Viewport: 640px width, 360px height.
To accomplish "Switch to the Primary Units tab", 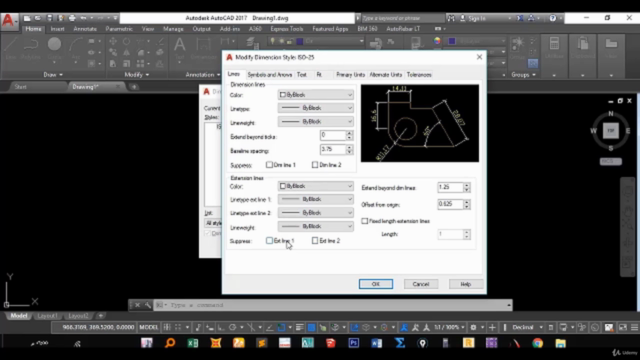I will 350,75.
